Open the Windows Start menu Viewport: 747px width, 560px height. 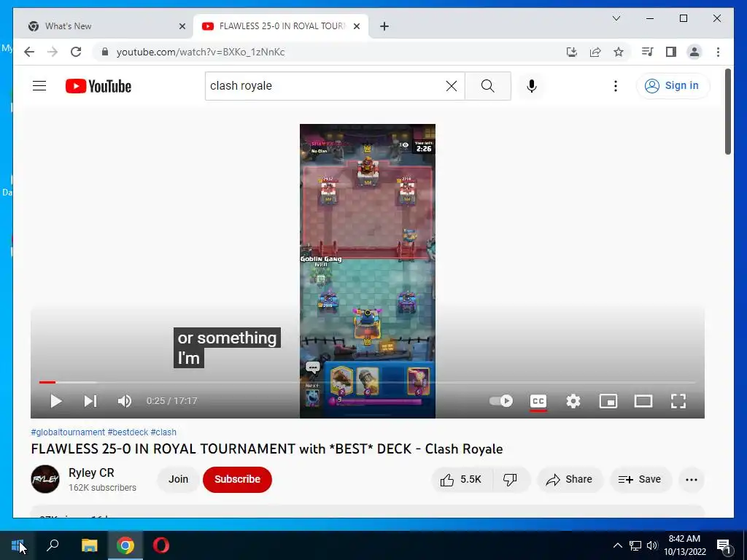(18, 545)
